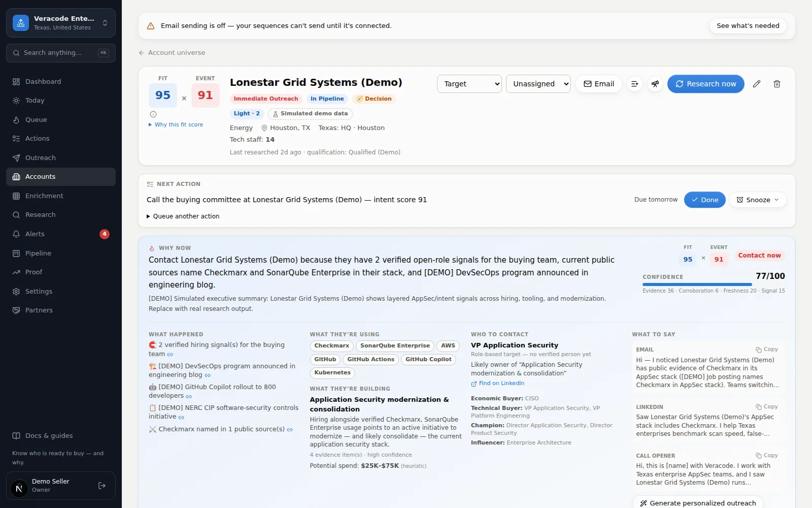
Task: Go to Today in sidebar
Action: (61, 101)
